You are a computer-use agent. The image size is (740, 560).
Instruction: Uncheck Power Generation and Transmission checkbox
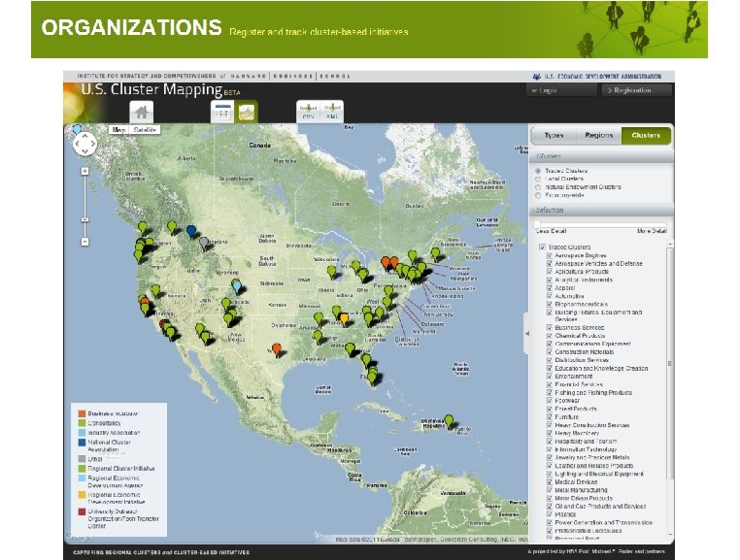(550, 523)
